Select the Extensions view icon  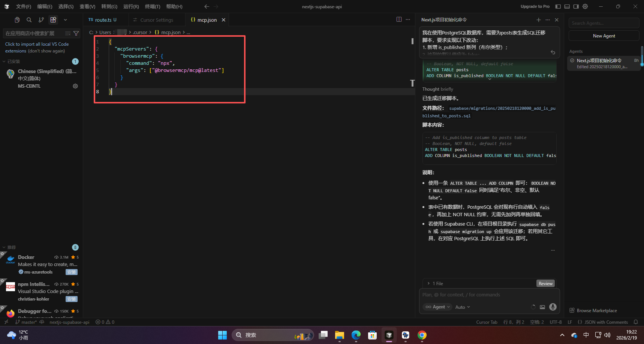click(53, 20)
